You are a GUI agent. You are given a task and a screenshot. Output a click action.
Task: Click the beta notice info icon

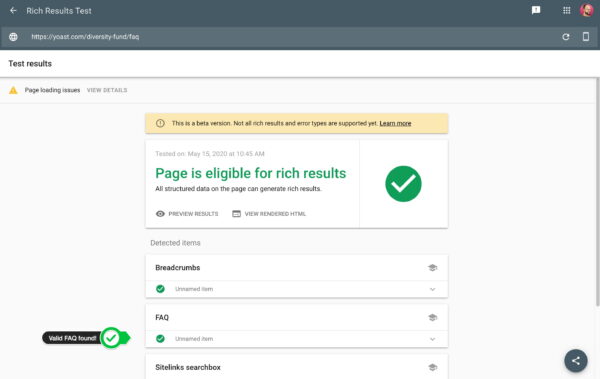(160, 123)
